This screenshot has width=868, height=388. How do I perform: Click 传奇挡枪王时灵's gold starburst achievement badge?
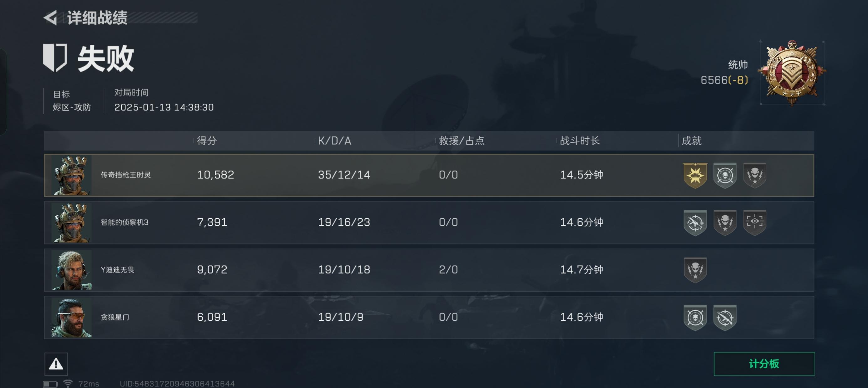[695, 175]
